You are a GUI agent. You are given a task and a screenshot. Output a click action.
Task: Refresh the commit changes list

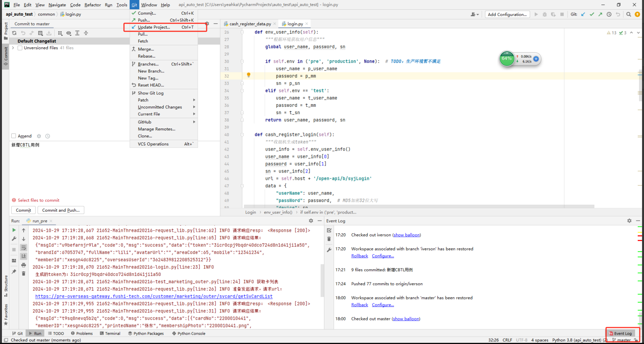14,33
